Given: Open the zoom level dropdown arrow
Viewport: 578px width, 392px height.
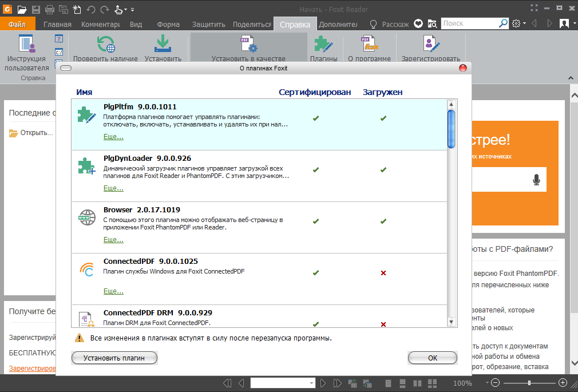Looking at the screenshot, I should pyautogui.click(x=487, y=383).
